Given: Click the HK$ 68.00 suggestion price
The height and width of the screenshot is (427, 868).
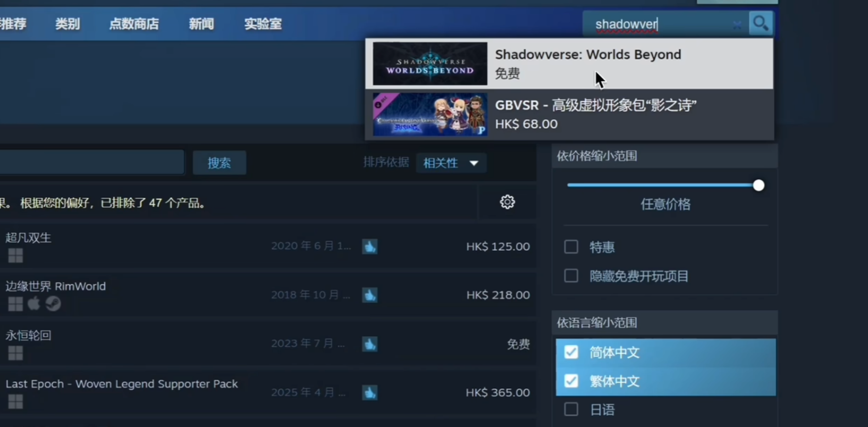Looking at the screenshot, I should (x=526, y=124).
